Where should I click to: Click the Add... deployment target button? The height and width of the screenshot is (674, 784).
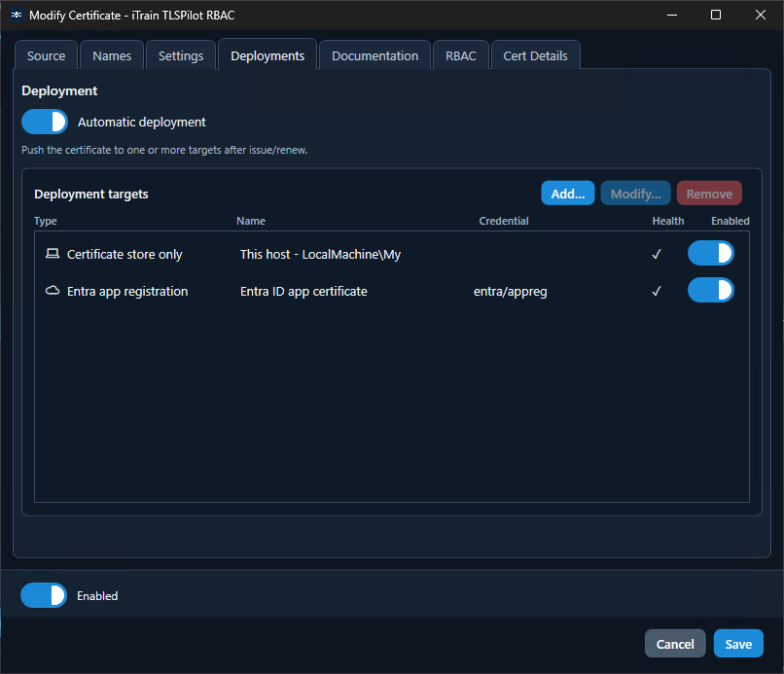coord(568,194)
